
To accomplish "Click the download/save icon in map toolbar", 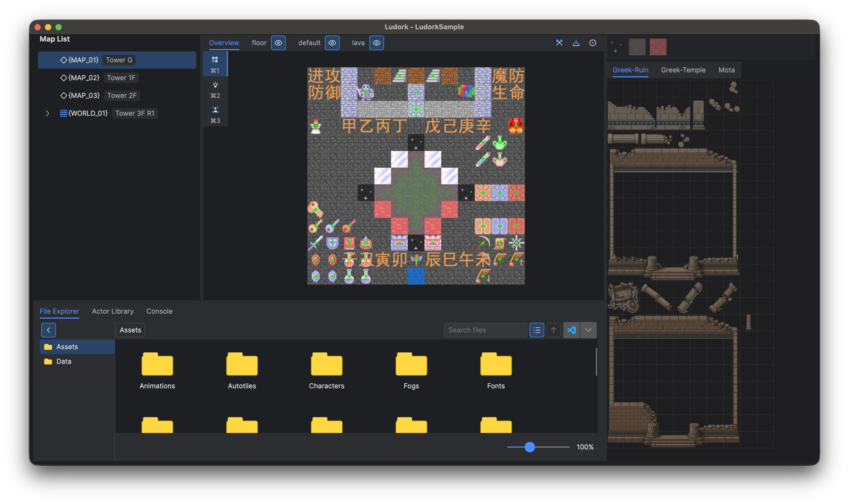I will tap(576, 43).
